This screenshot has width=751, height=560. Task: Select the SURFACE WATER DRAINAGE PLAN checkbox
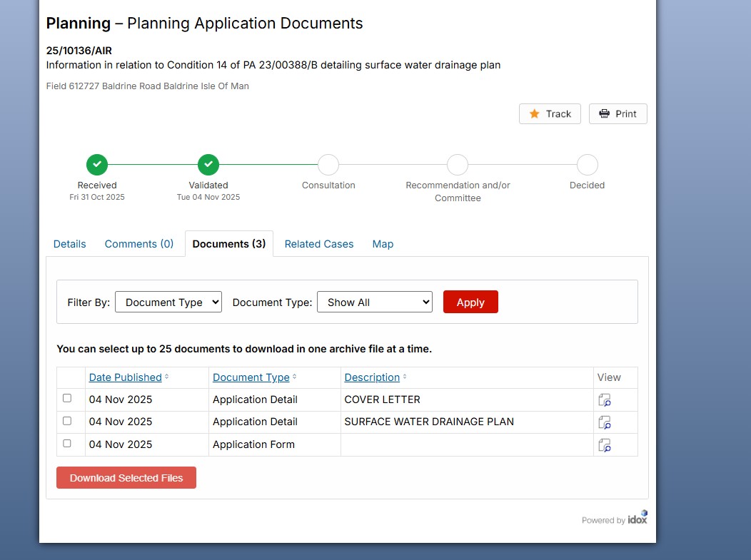[67, 421]
